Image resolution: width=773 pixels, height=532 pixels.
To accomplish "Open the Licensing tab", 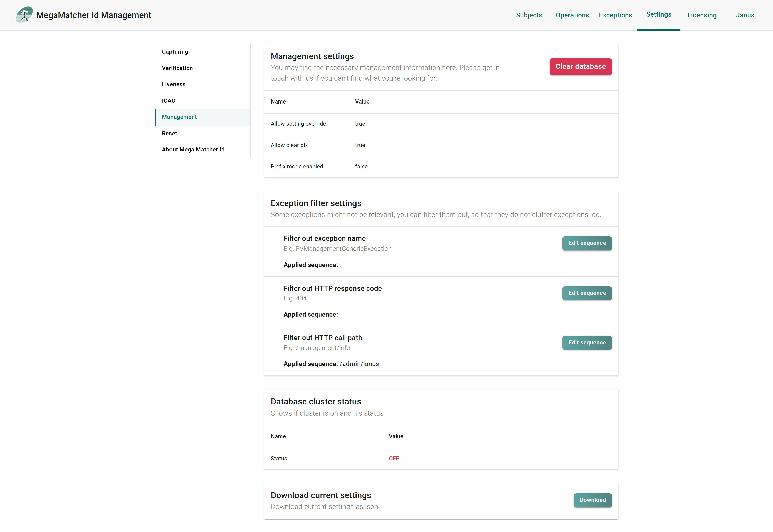I will (x=702, y=15).
